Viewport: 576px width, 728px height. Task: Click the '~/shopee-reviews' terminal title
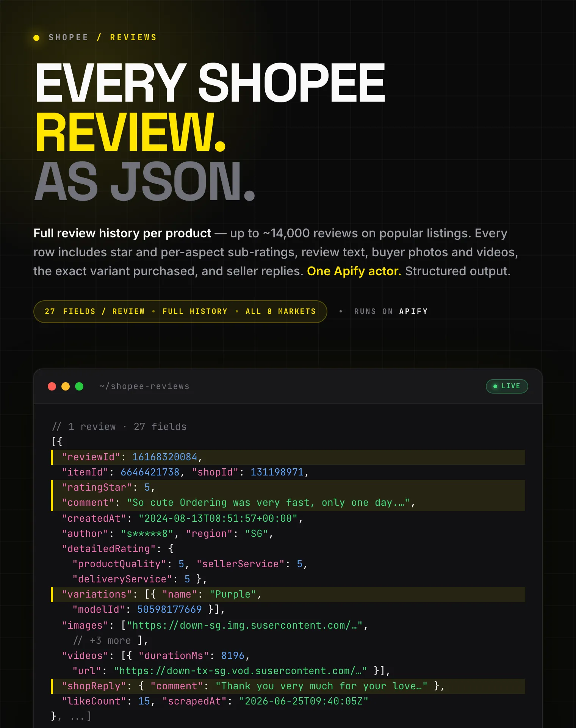[144, 386]
